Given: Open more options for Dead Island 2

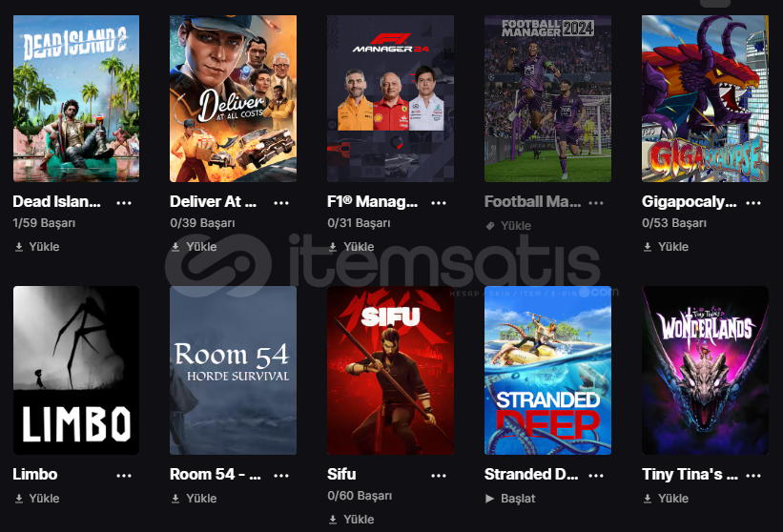Looking at the screenshot, I should (x=124, y=203).
